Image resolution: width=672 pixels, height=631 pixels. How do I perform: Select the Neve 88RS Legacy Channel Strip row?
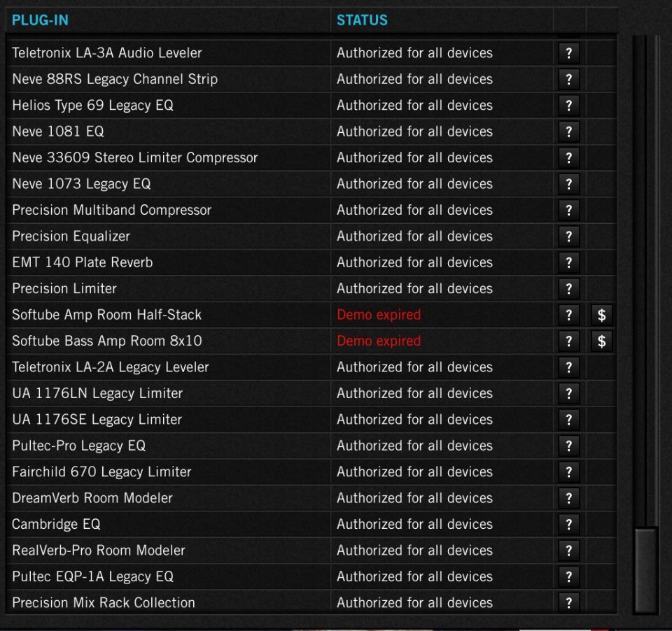coord(114,79)
